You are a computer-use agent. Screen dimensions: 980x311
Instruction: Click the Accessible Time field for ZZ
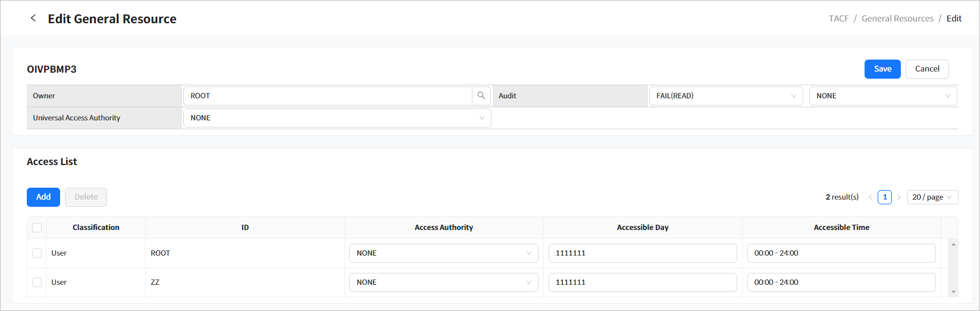pos(841,282)
